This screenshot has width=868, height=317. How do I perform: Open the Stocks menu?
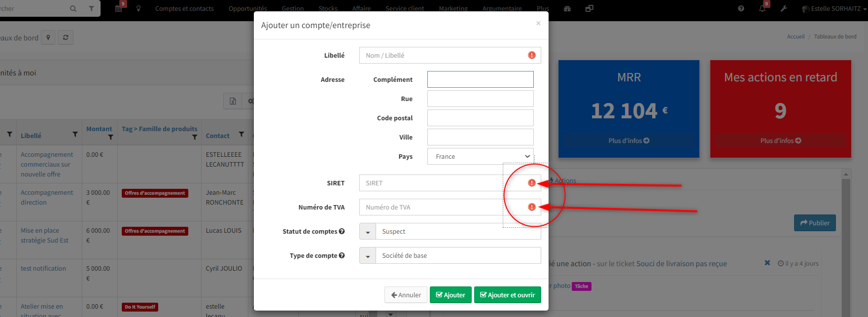pos(328,8)
